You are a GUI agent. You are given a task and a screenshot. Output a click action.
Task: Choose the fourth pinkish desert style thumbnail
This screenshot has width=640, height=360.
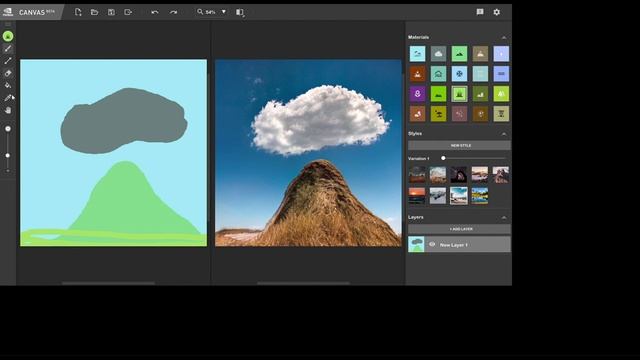(x=480, y=175)
